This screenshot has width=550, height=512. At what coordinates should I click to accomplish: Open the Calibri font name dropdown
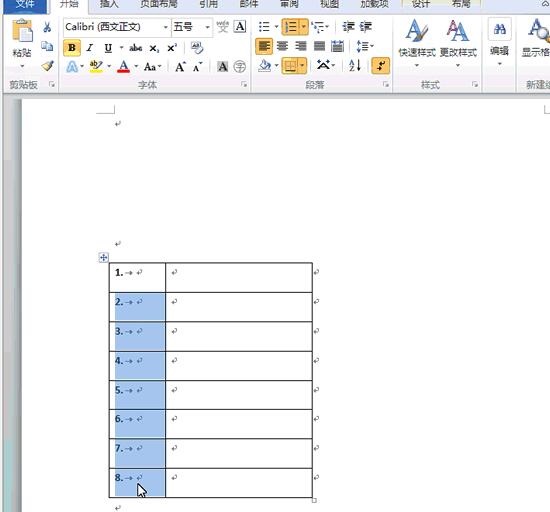click(x=166, y=27)
